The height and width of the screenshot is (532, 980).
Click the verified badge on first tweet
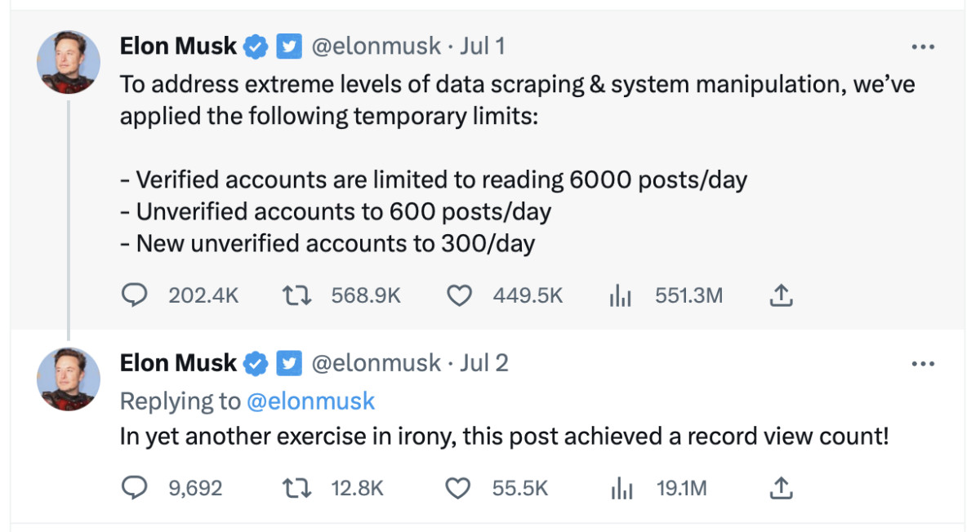pos(256,47)
